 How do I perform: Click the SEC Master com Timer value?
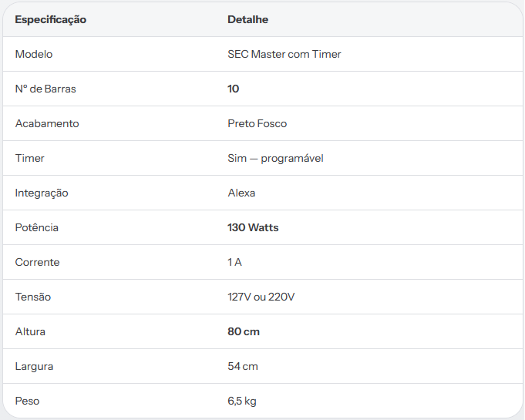(x=284, y=54)
